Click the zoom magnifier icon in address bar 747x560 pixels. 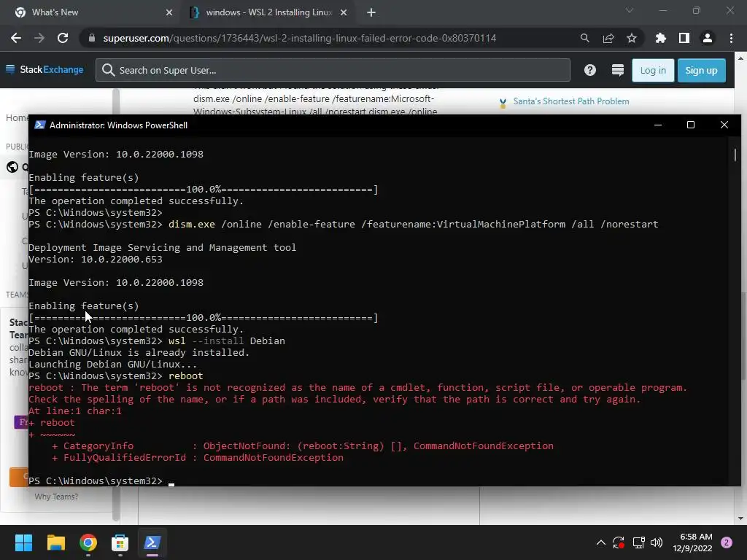coord(584,38)
